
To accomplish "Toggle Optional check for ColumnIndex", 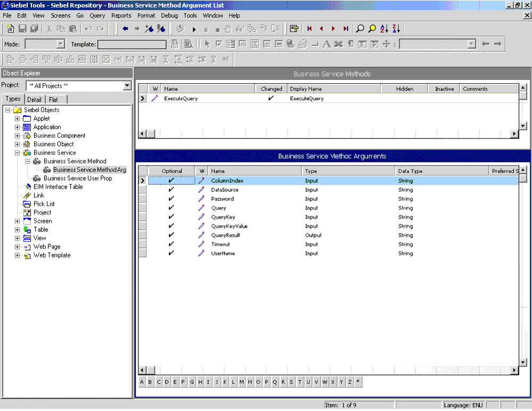I will [x=171, y=181].
